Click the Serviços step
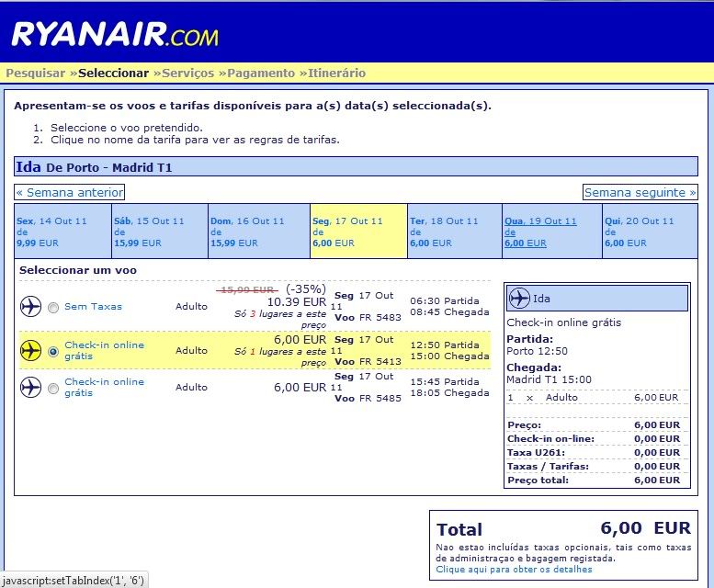The height and width of the screenshot is (588, 714). (187, 73)
